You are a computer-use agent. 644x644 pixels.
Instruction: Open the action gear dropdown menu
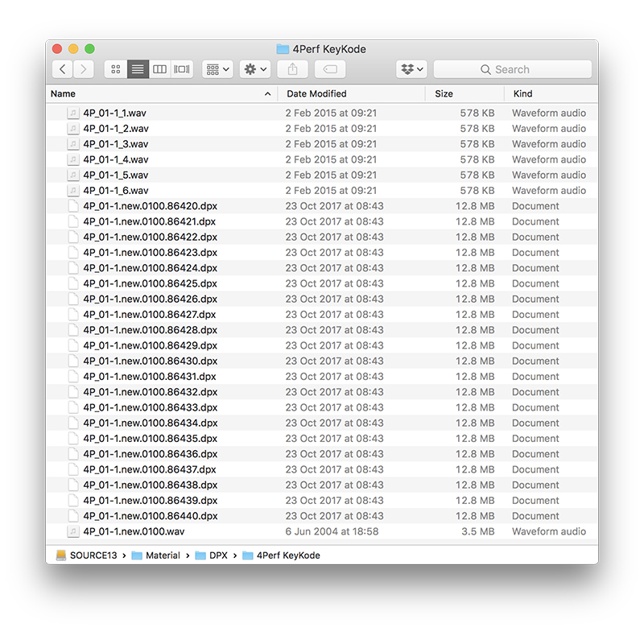point(254,68)
